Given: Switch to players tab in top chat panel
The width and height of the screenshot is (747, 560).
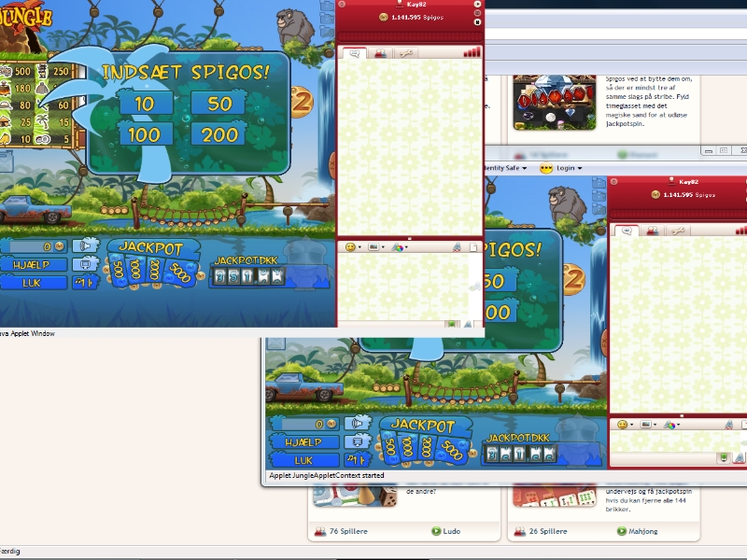Looking at the screenshot, I should coord(380,53).
